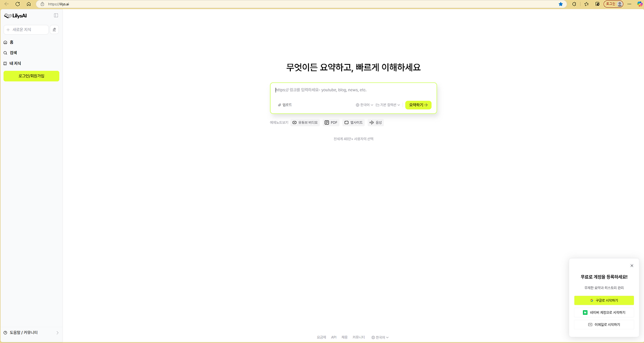The height and width of the screenshot is (343, 644).
Task: Click the LilysAI logo in the sidebar
Action: [x=15, y=16]
